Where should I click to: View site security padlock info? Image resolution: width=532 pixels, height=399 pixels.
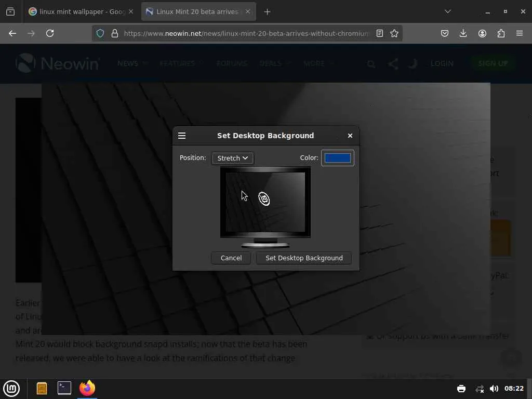[x=115, y=33]
